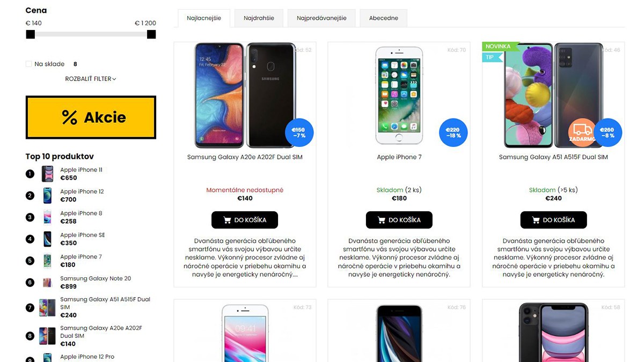
Task: Open Samsung Galaxy A20e product image
Action: [245, 95]
